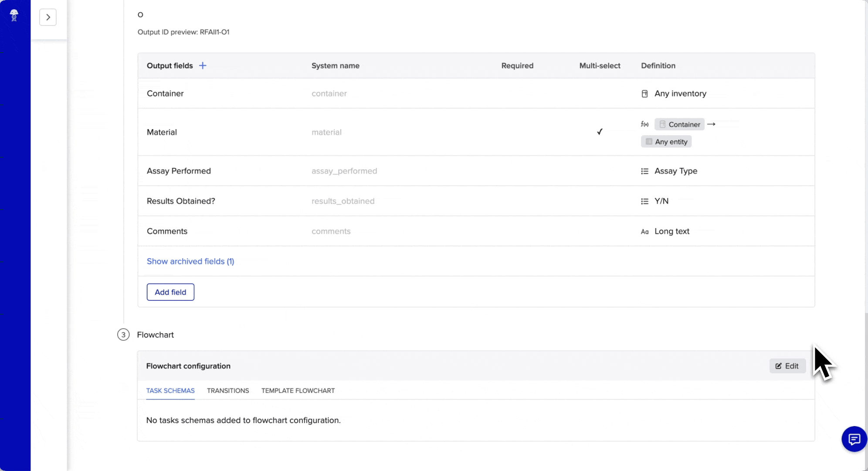This screenshot has width=868, height=471.
Task: Click the Aa Long text icon
Action: tap(645, 232)
